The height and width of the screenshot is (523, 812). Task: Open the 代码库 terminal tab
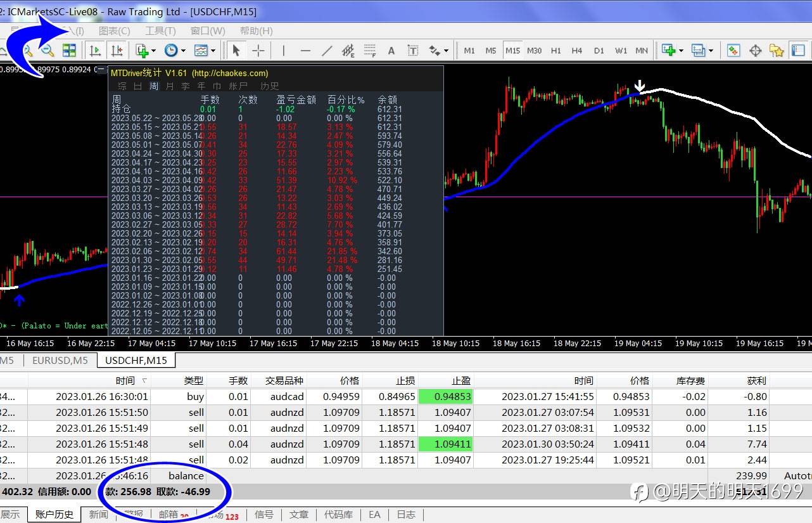tap(338, 514)
